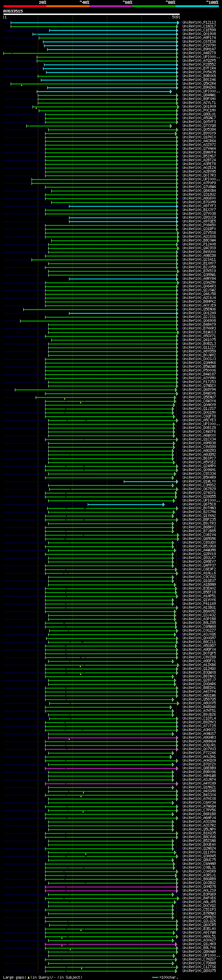Select the hit UniRef100_A7QZP5

click(x=199, y=60)
